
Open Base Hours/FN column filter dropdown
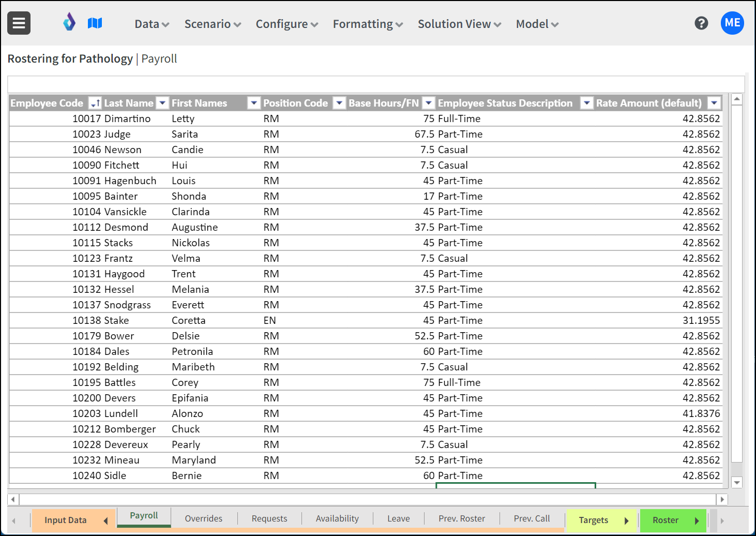(x=429, y=103)
